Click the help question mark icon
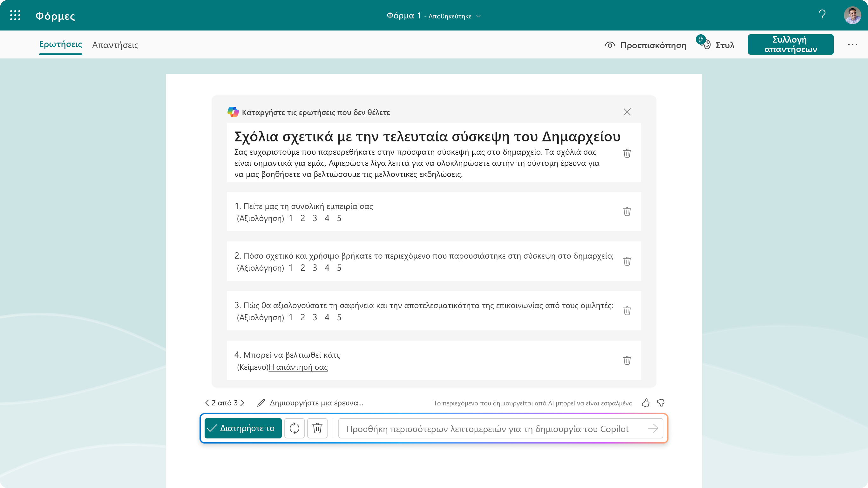The width and height of the screenshot is (868, 488). pyautogui.click(x=822, y=16)
